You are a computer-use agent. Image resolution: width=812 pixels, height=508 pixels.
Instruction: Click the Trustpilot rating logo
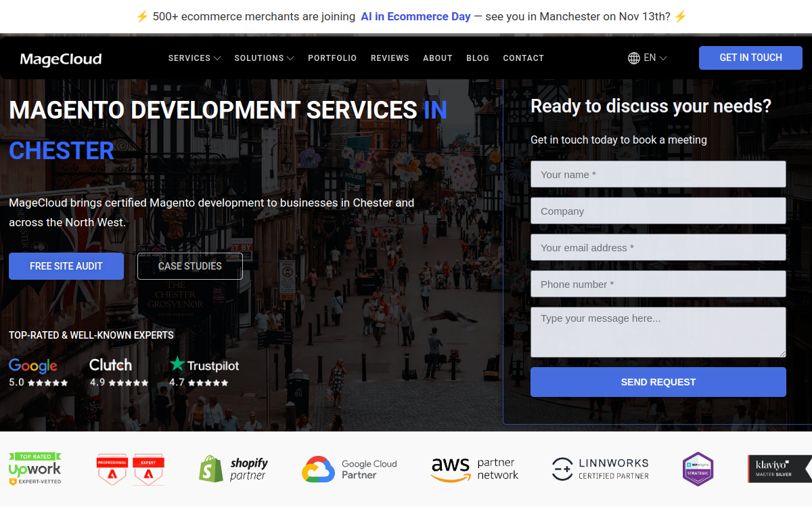click(x=204, y=364)
